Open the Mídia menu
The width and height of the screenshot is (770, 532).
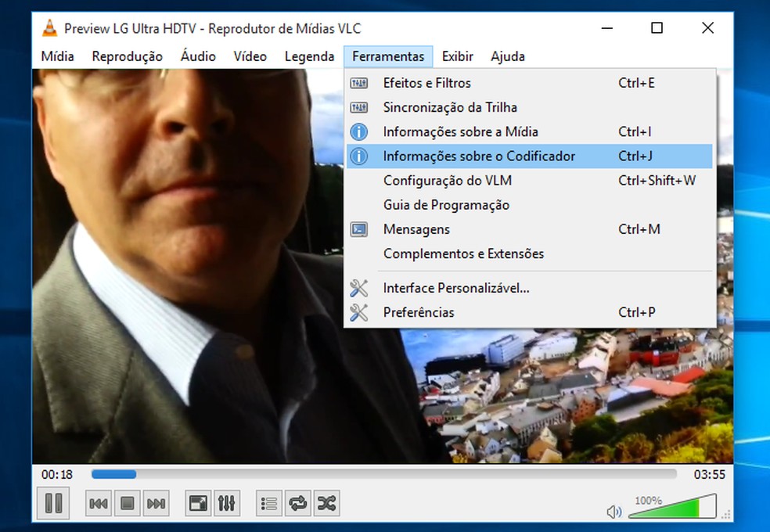pos(56,56)
